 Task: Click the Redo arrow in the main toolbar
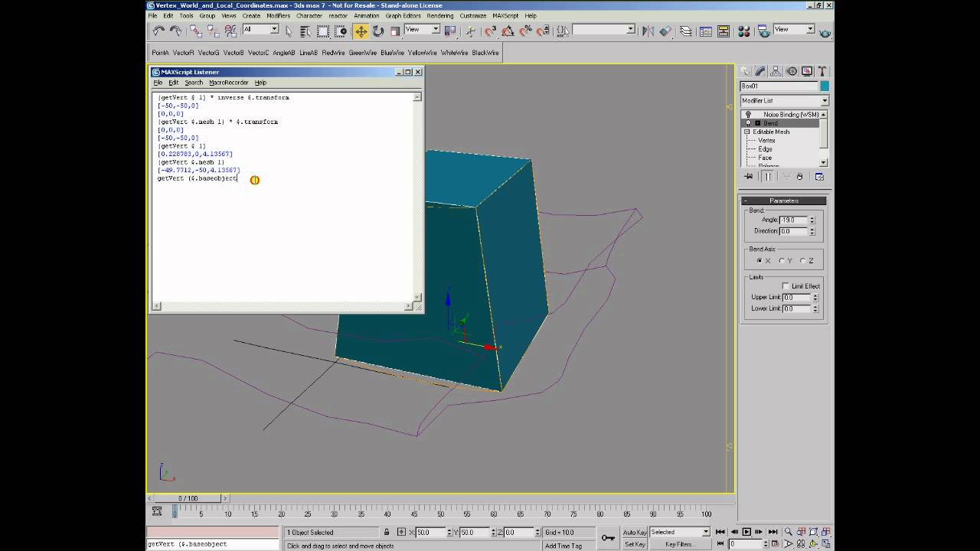pyautogui.click(x=175, y=31)
